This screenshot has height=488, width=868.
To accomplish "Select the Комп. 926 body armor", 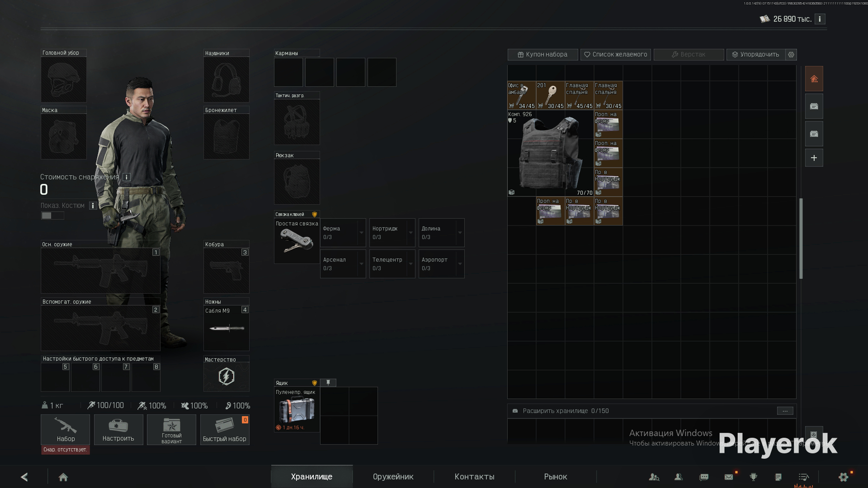I will pos(551,153).
